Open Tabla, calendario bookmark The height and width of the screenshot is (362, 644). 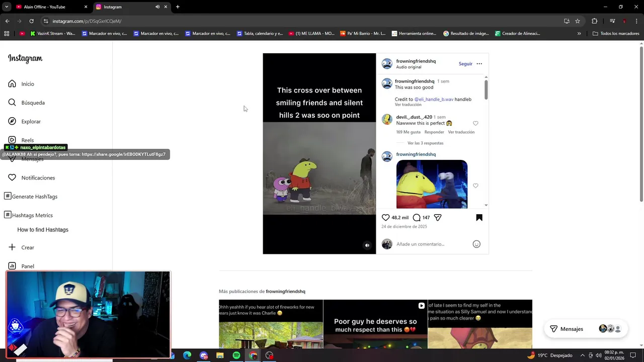259,34
